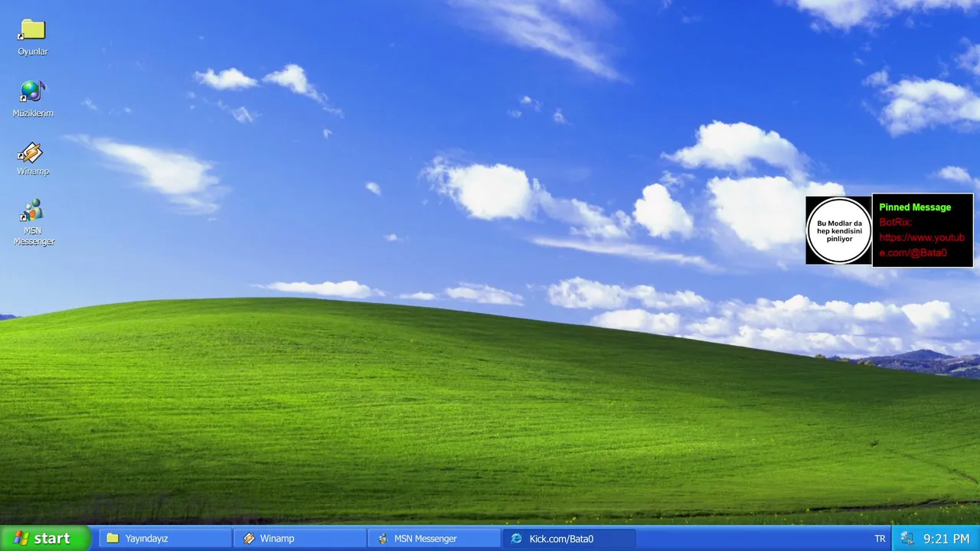Click the TR language indicator
Screen dimensions: 980x551
(880, 539)
